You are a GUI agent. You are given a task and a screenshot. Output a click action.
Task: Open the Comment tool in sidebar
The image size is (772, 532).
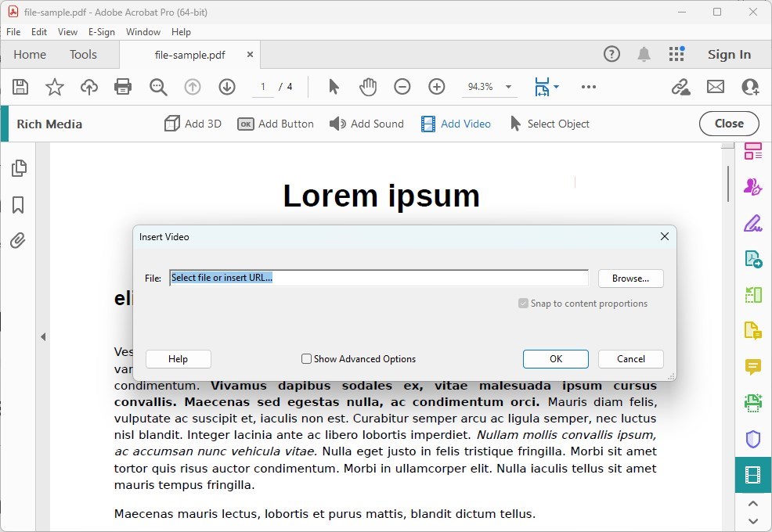pos(752,367)
